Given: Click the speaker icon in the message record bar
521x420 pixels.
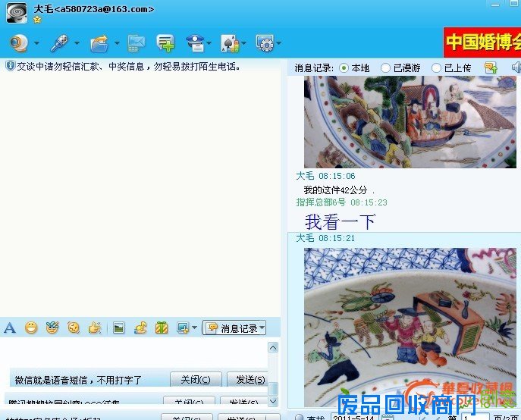Looking at the screenshot, I should (516, 67).
